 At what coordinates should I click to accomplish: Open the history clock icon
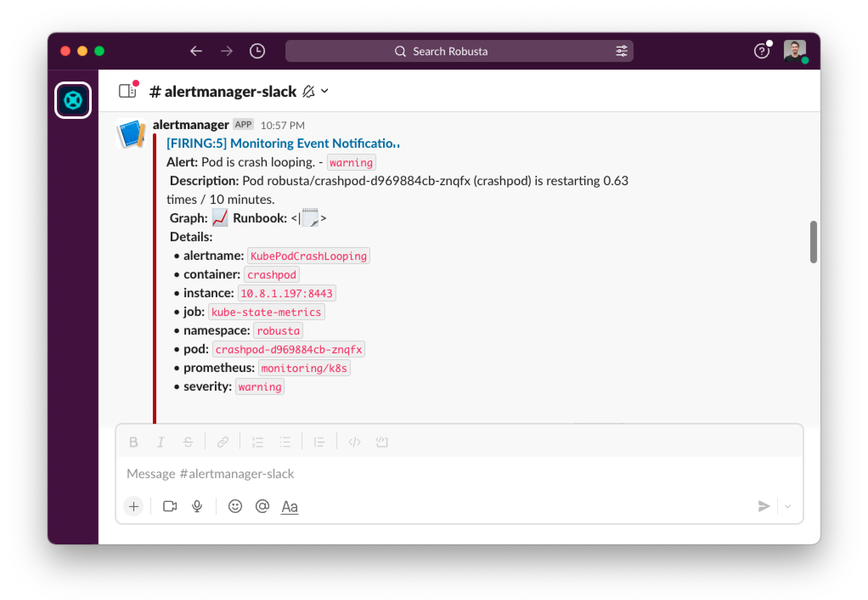(x=257, y=51)
